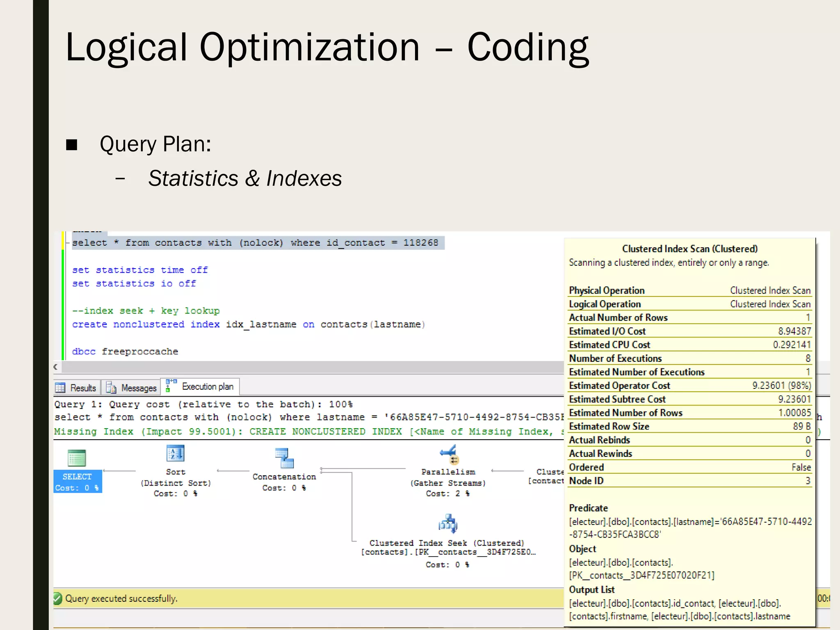Click the green query success checkmark
This screenshot has height=630, width=840.
tap(58, 598)
